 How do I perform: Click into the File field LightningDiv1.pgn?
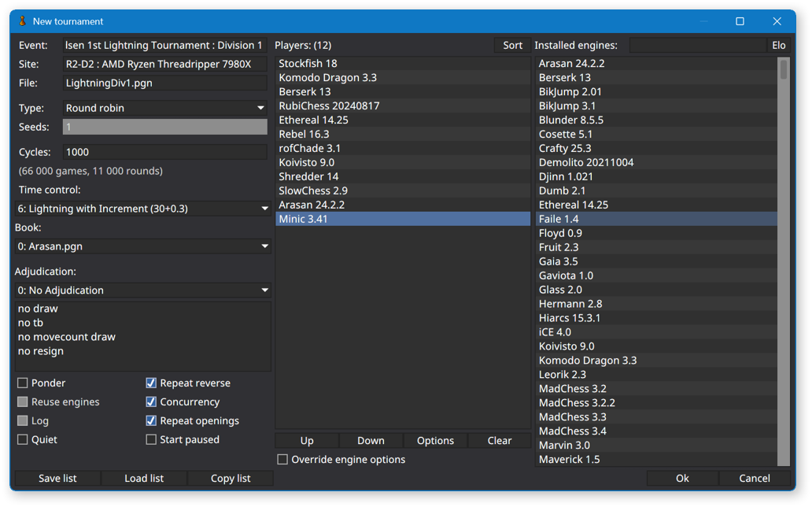coord(164,83)
